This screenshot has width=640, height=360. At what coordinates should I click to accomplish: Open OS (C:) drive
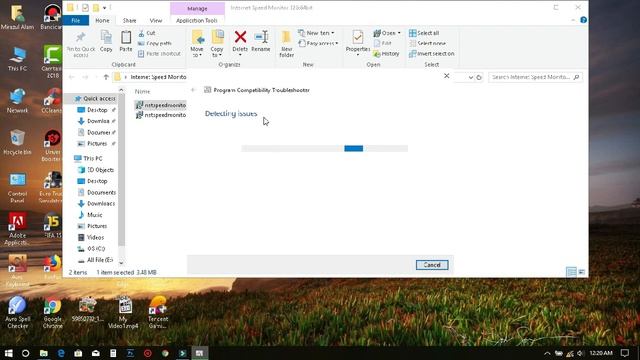(x=91, y=249)
